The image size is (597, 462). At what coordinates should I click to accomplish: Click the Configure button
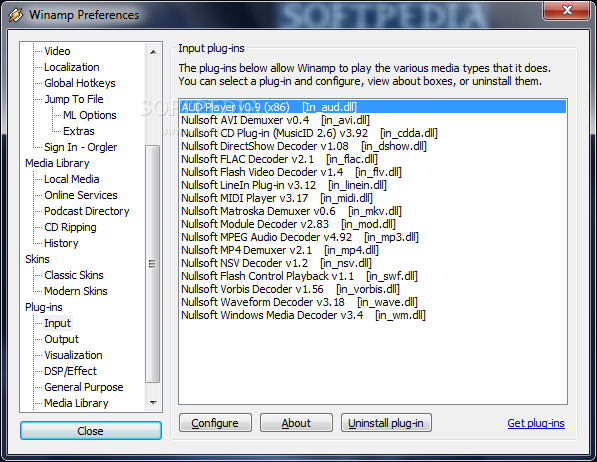215,423
